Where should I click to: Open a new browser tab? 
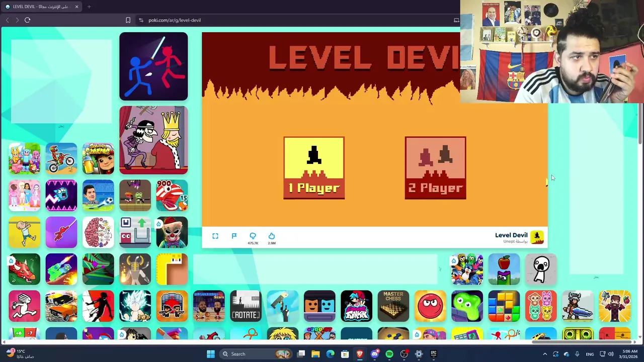pyautogui.click(x=89, y=7)
